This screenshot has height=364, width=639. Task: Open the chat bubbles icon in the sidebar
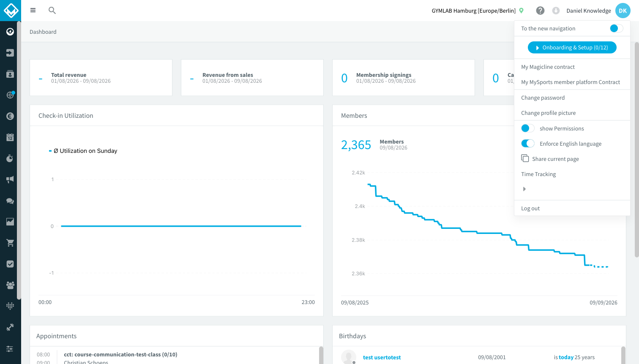[10, 201]
